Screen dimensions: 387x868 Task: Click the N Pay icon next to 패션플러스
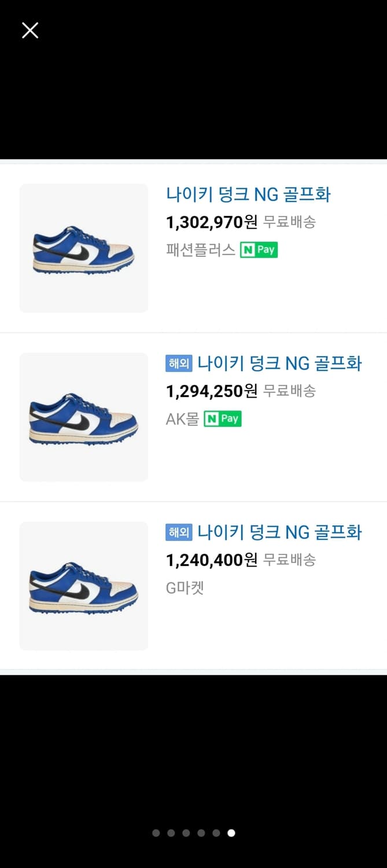(x=259, y=250)
